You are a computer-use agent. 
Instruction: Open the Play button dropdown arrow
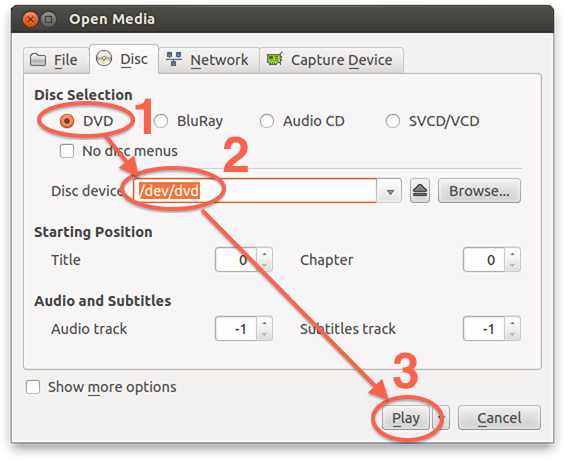441,418
